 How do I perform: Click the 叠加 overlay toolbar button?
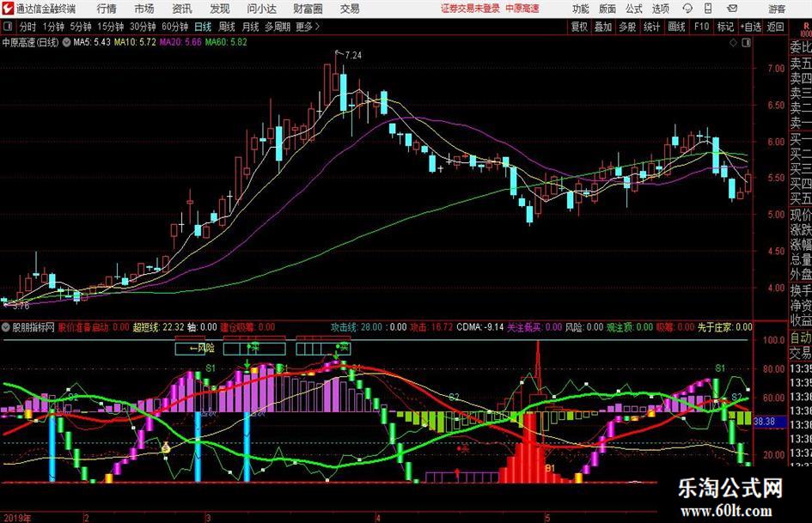tap(603, 27)
